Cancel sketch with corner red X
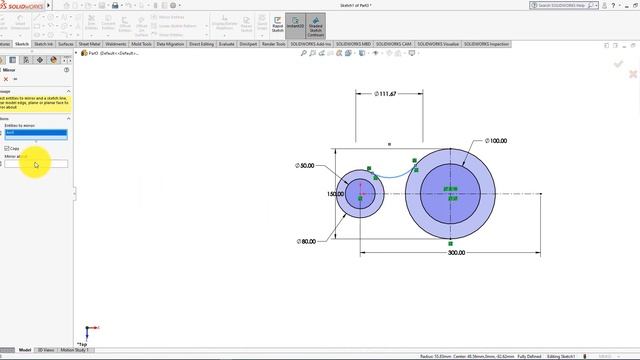The image size is (640, 360). (x=633, y=74)
